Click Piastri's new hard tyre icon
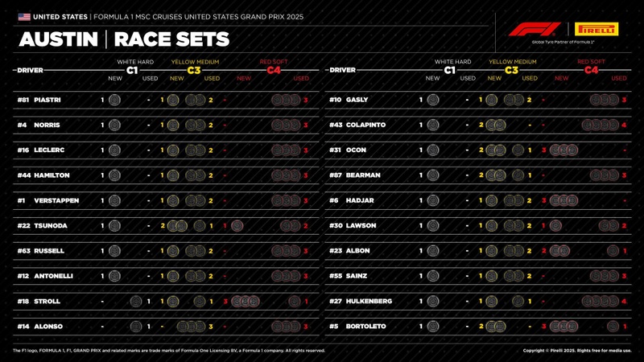The image size is (644, 362). point(114,100)
